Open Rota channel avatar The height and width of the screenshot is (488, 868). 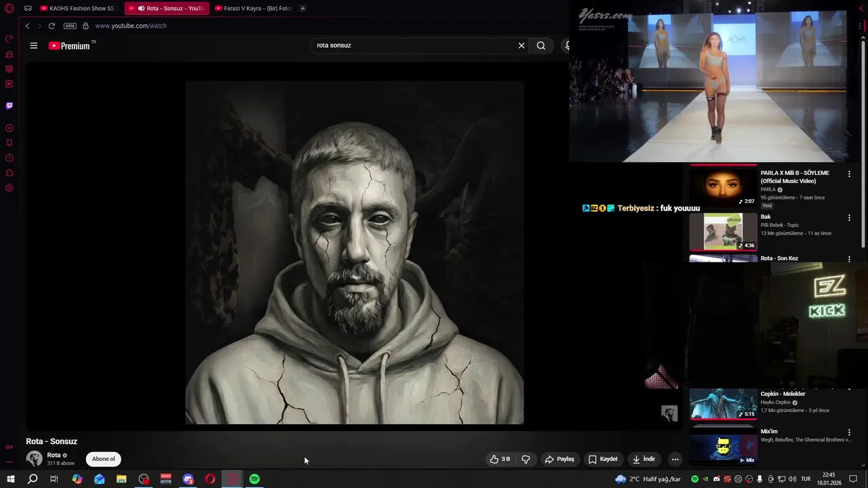click(x=34, y=459)
